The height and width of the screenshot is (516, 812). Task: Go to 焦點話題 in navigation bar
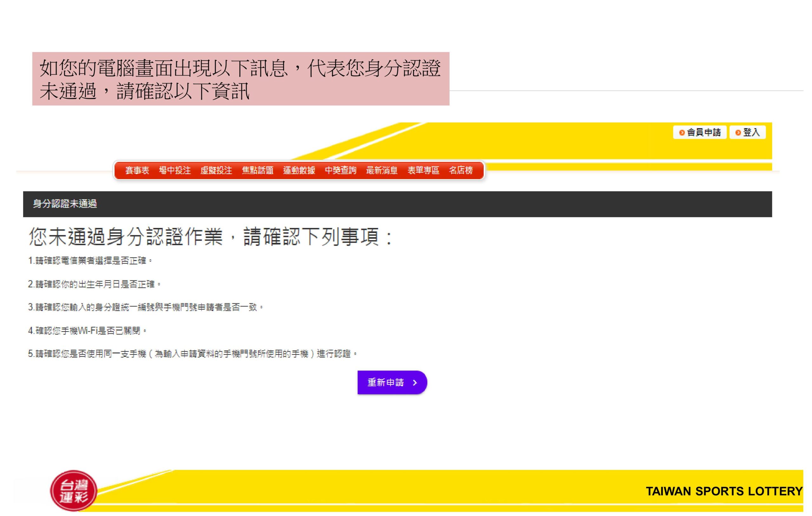pos(258,171)
